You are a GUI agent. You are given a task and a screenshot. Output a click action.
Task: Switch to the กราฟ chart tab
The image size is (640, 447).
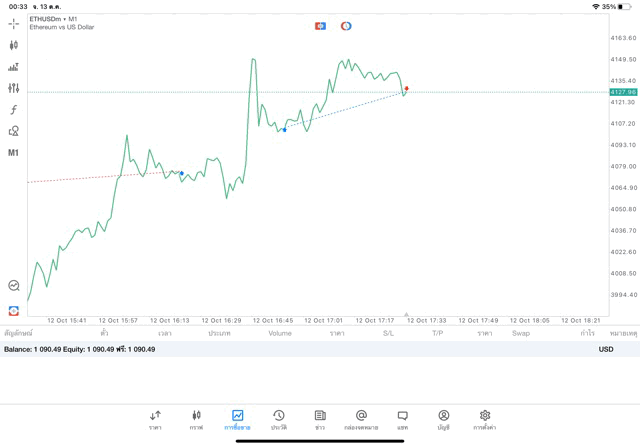point(196,420)
